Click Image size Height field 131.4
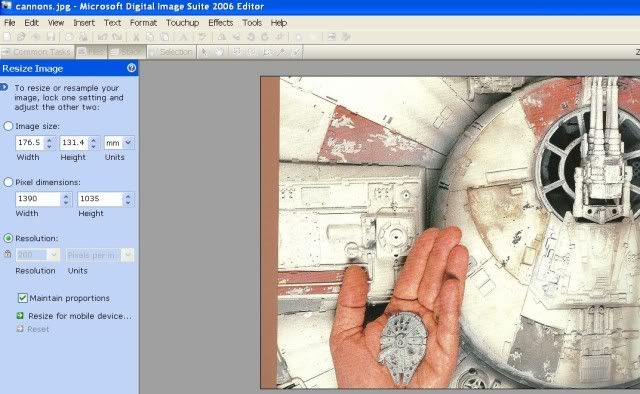 [75, 142]
